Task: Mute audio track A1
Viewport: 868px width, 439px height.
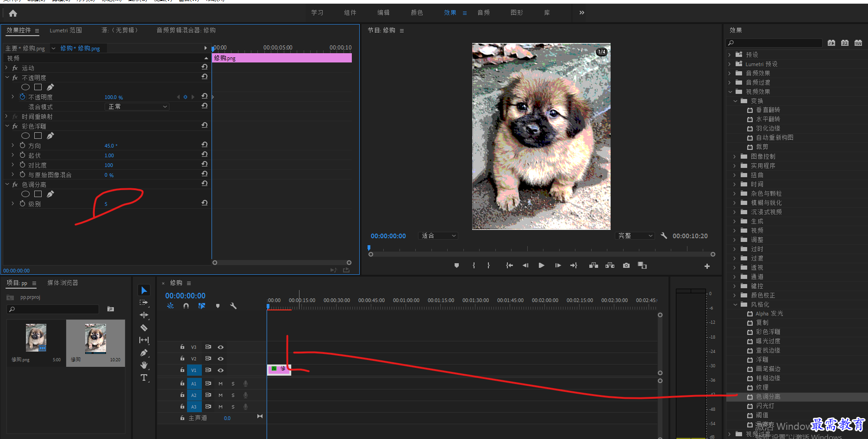Action: pos(220,383)
